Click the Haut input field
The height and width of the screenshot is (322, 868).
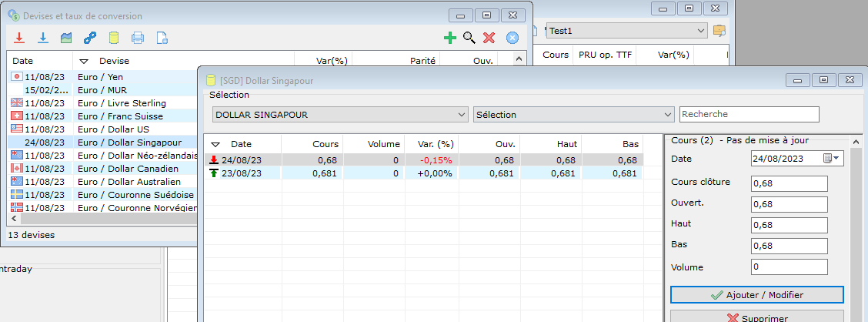790,226
